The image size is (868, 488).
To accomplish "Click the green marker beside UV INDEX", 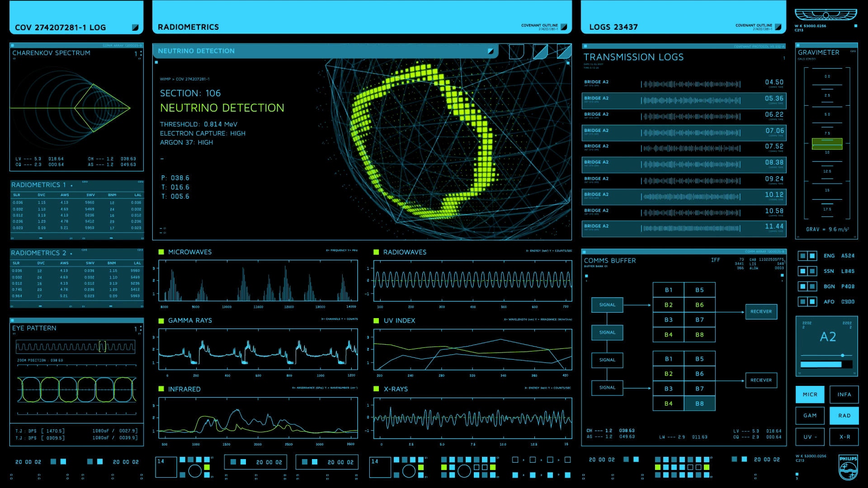I will (x=376, y=320).
